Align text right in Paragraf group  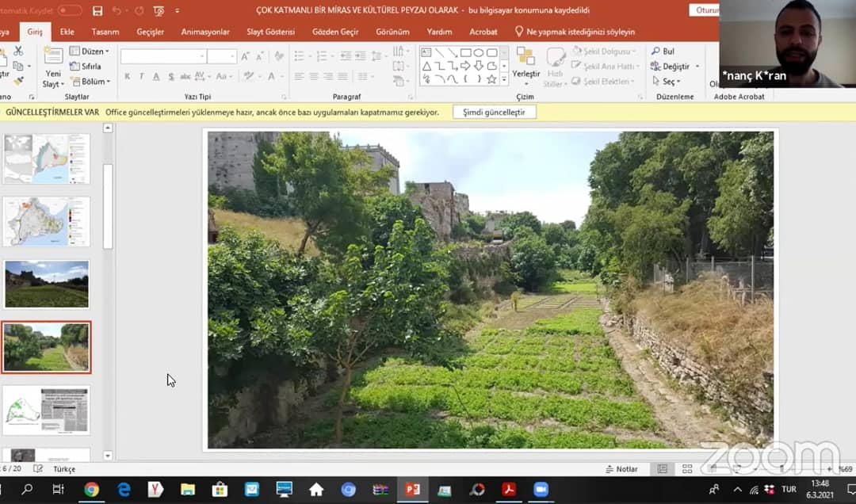click(x=328, y=76)
